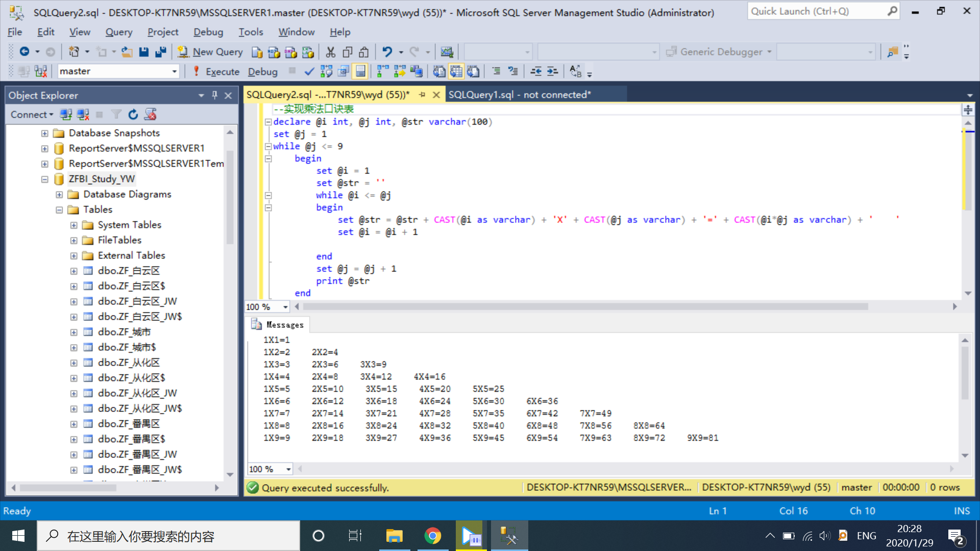Viewport: 980px width, 551px height.
Task: Collapse the outer while block outline
Action: pos(268,146)
